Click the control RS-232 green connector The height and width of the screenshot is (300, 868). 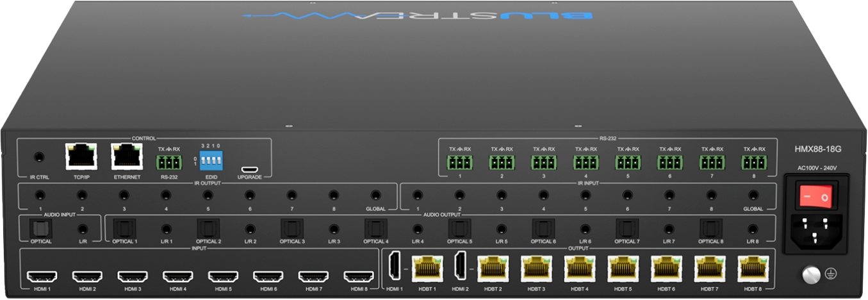168,161
